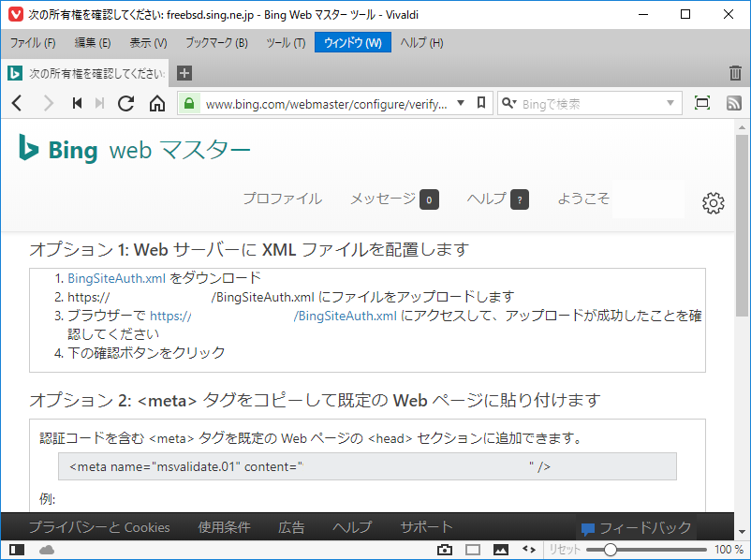Open the 編集 (E) menu

93,43
